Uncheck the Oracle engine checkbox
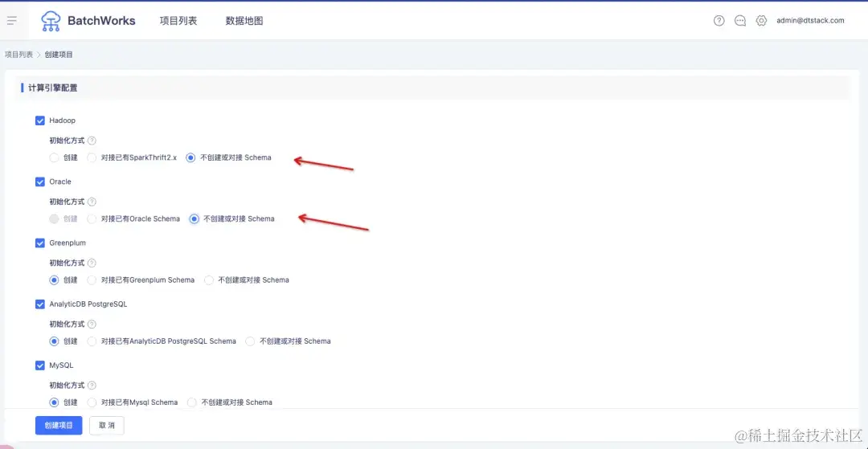This screenshot has width=868, height=449. coord(40,182)
